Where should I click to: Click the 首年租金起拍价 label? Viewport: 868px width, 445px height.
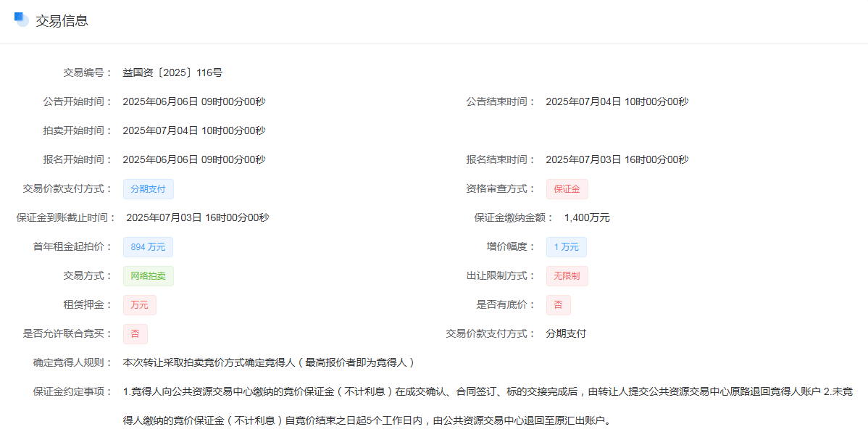pos(72,247)
